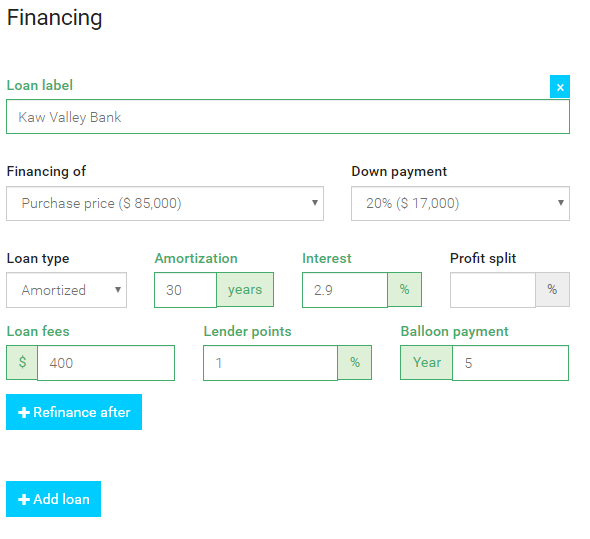Click the Balloon payment year field
Screen dimensions: 590x539
[510, 363]
